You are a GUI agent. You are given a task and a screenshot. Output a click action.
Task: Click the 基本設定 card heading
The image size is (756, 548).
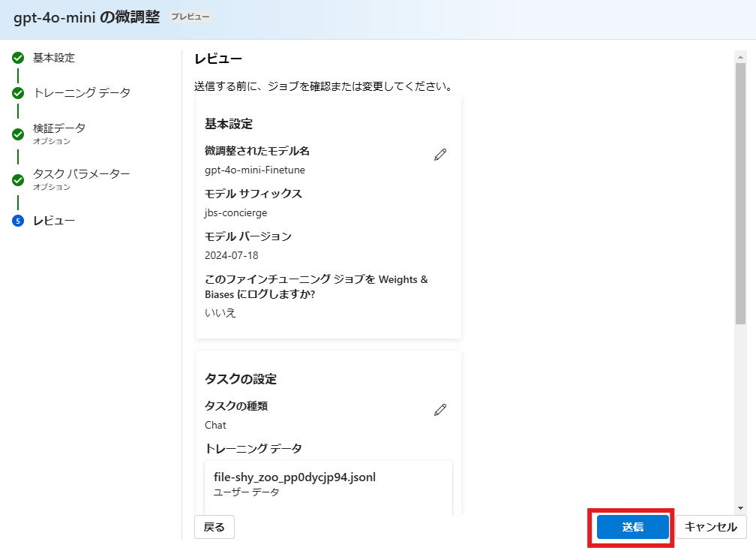pyautogui.click(x=229, y=124)
